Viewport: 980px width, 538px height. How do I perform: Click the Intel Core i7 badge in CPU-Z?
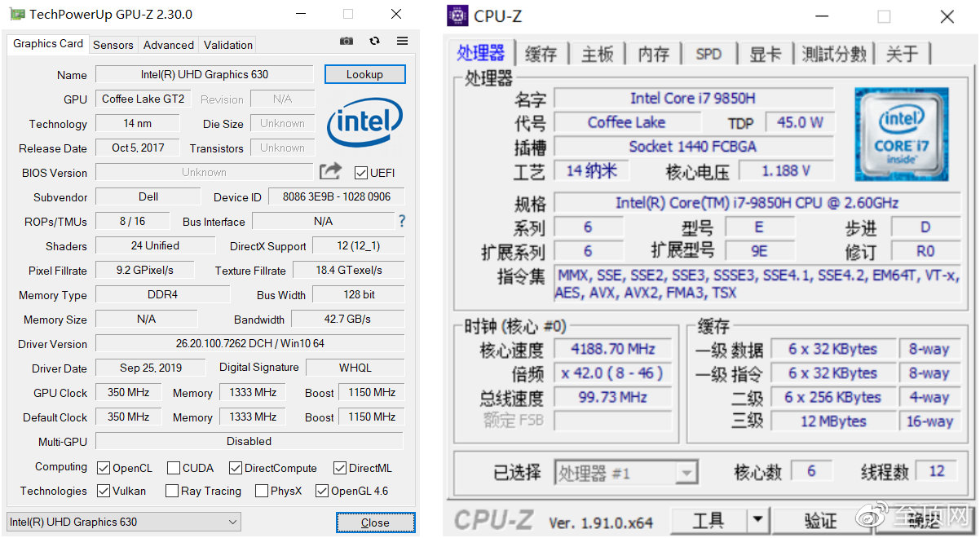(x=901, y=134)
